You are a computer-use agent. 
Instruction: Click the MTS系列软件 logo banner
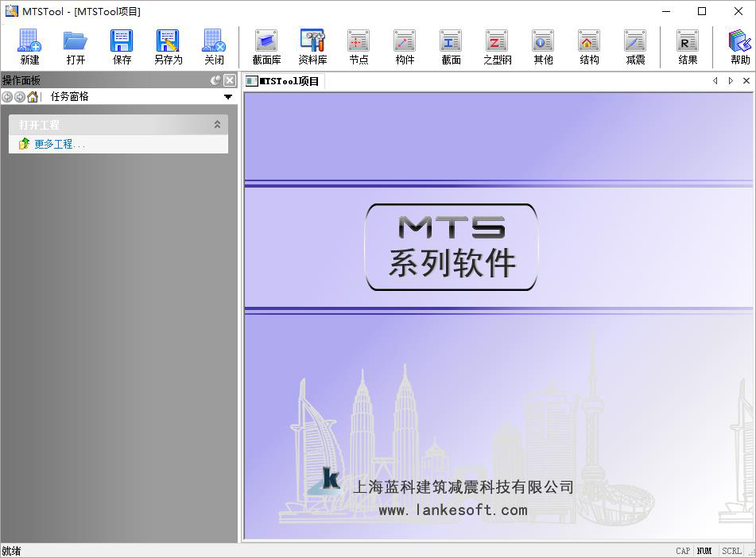tap(452, 247)
